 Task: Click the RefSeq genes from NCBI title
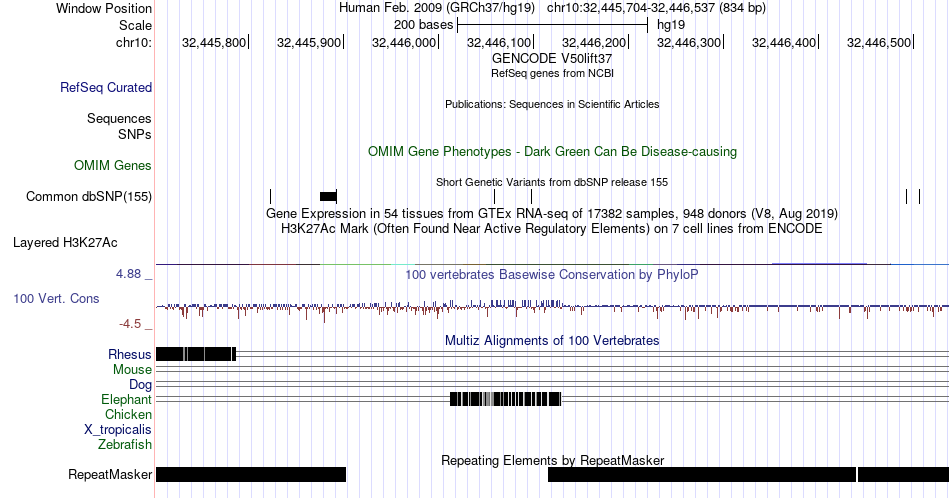click(552, 73)
